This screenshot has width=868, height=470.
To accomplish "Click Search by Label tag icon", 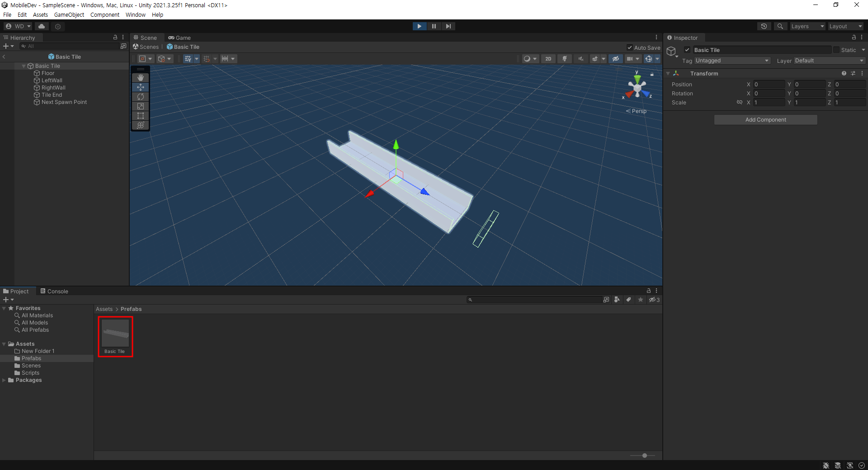I will pyautogui.click(x=628, y=300).
